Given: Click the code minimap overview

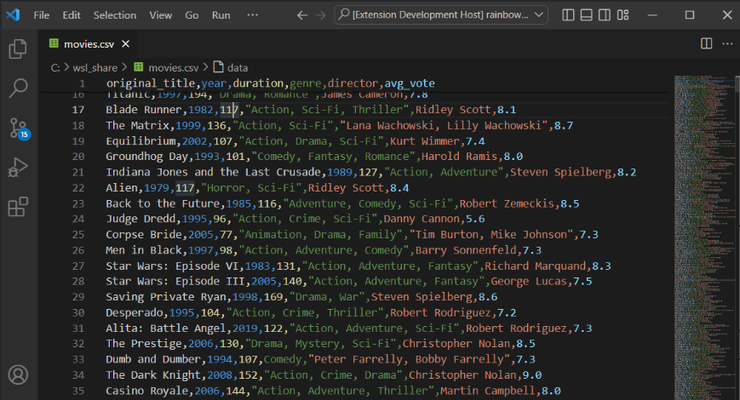Looking at the screenshot, I should [x=703, y=238].
